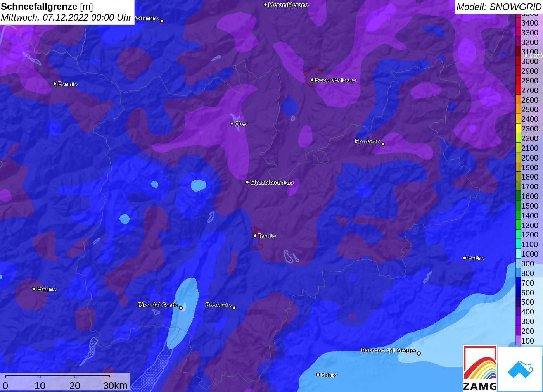Click the 100 legend color swatch
The height and width of the screenshot is (392, 543).
pyautogui.click(x=518, y=340)
